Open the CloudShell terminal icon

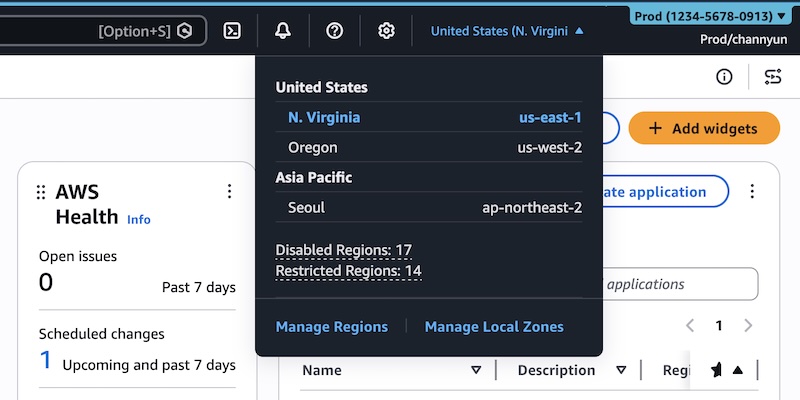click(x=231, y=31)
